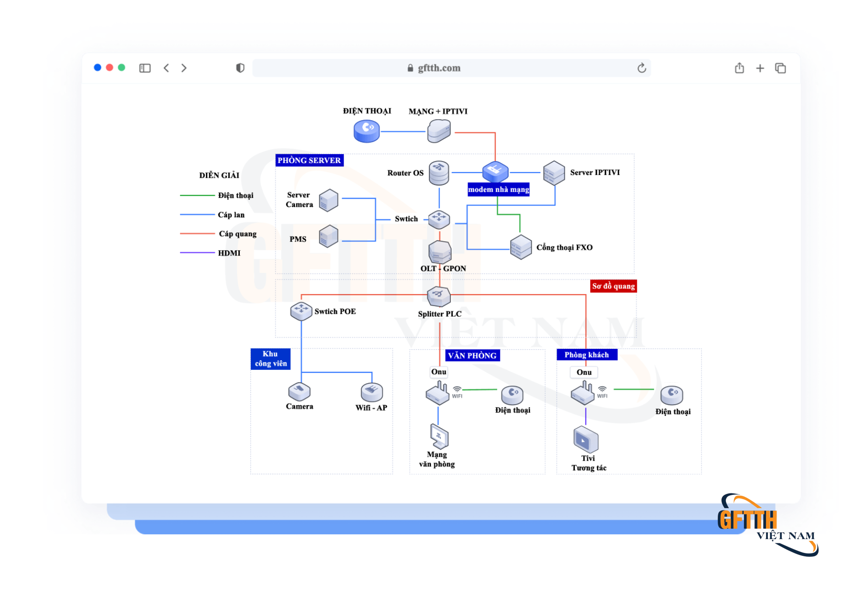
Task: Select the MẠNG + IPTIVI cloud icon
Action: click(439, 131)
